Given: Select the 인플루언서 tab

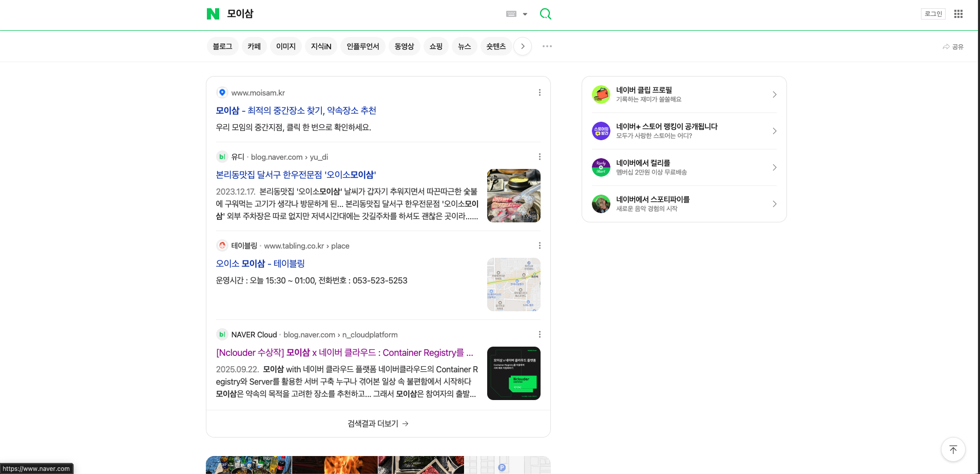Looking at the screenshot, I should [362, 46].
